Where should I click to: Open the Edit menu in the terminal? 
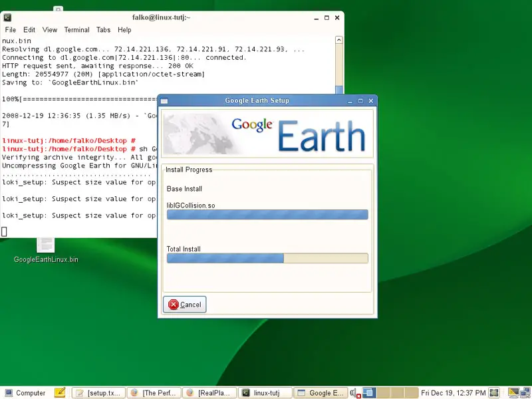pyautogui.click(x=29, y=30)
